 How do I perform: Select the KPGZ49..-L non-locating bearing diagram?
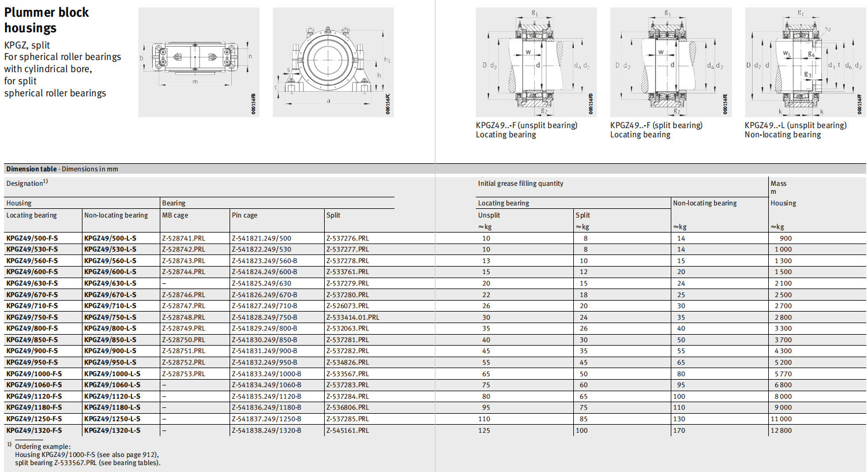tap(805, 62)
